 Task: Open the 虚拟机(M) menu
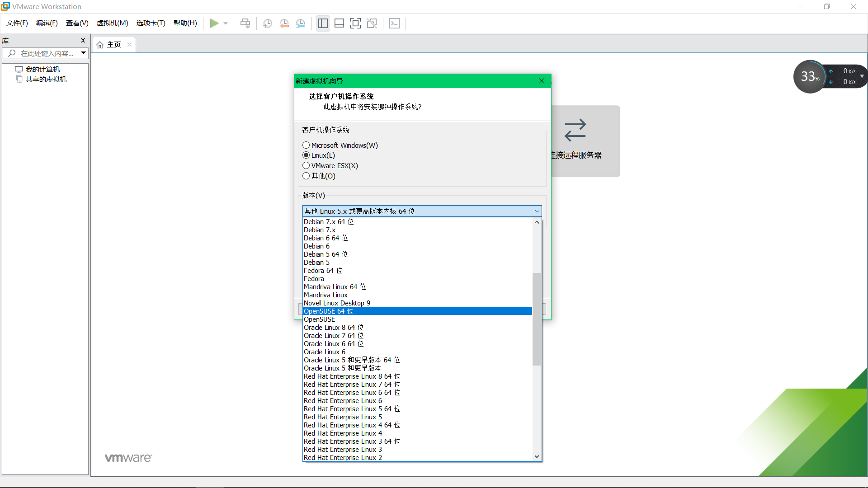[113, 23]
